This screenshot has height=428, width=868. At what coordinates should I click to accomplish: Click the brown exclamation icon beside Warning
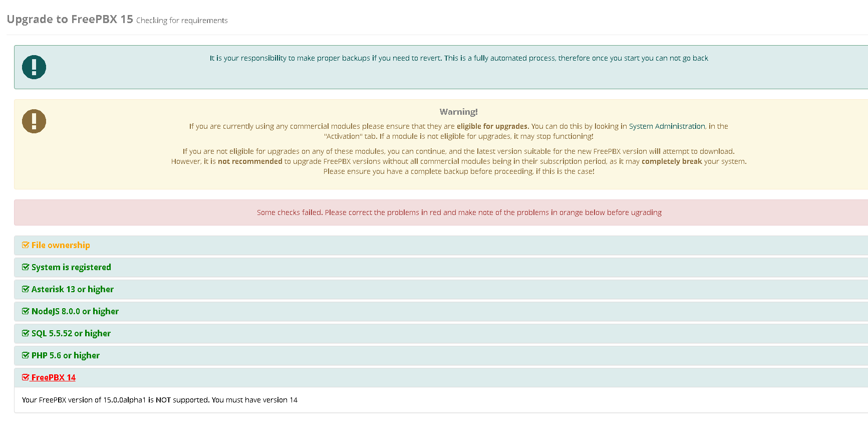pyautogui.click(x=34, y=121)
